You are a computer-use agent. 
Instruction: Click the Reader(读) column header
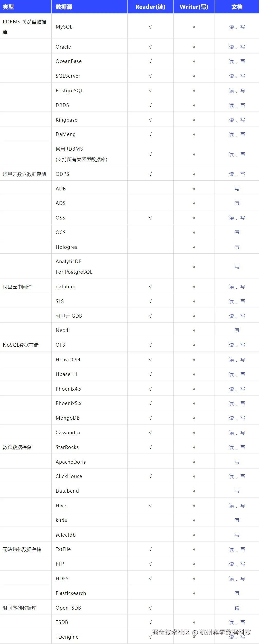150,7
